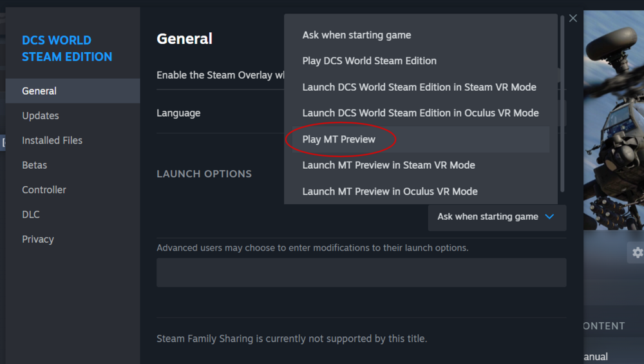This screenshot has height=364, width=644.
Task: Click the advanced launch options text field
Action: click(361, 273)
